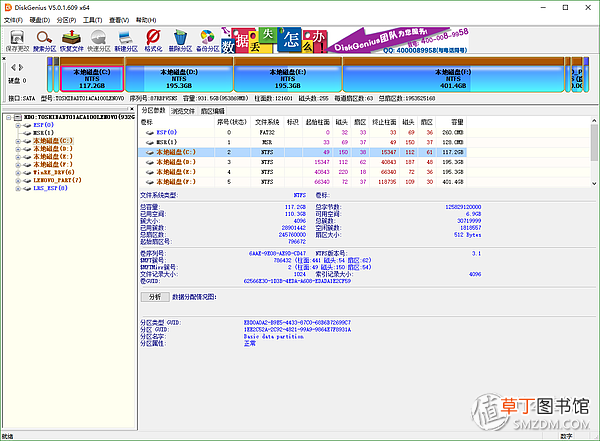
Task: Select LRS_ESP(8) in the tree
Action: [x=50, y=188]
